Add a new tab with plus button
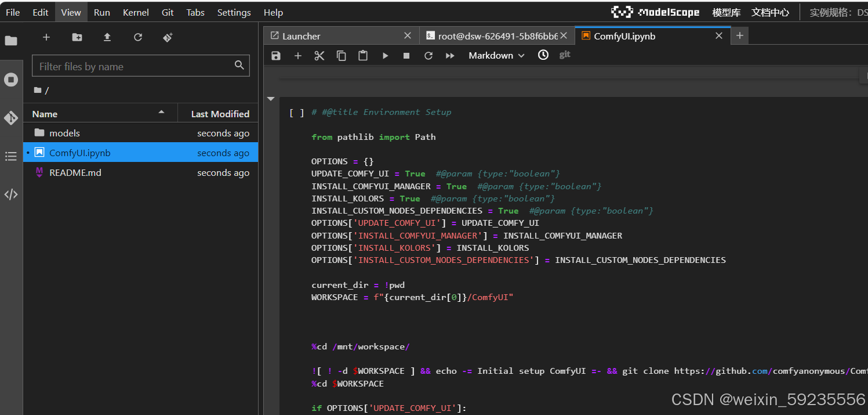868x415 pixels. [739, 36]
